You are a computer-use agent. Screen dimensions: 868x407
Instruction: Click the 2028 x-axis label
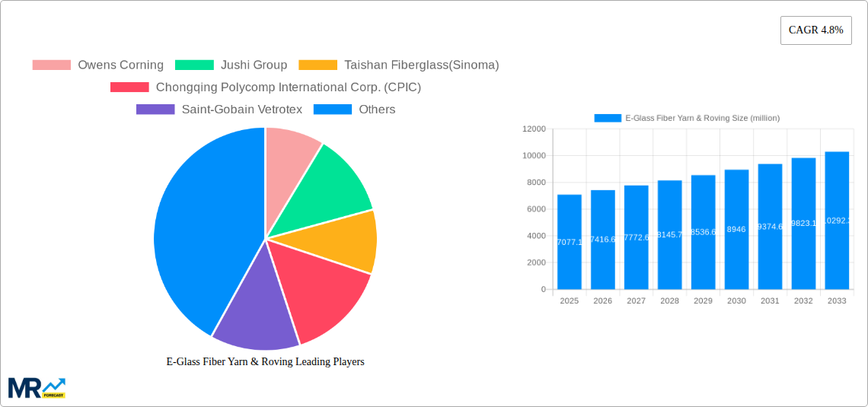[x=670, y=300]
